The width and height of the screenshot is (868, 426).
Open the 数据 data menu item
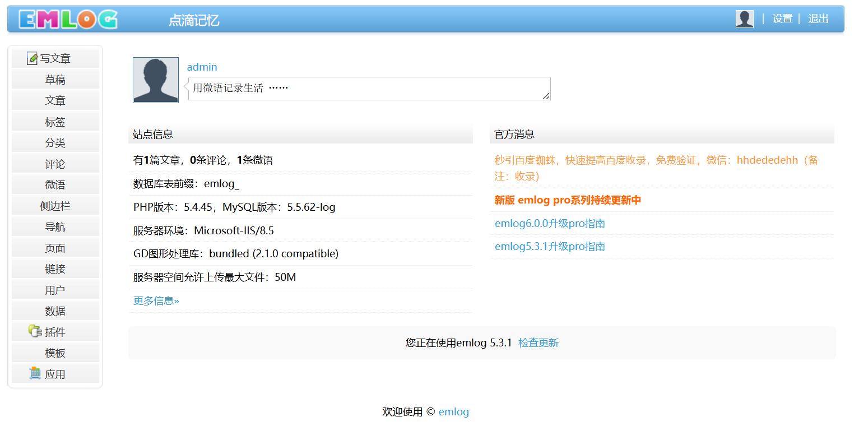[x=55, y=311]
